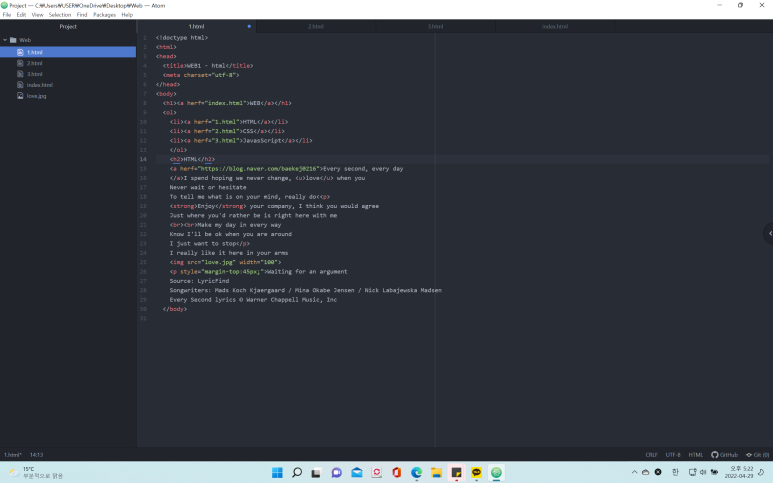
Task: Collapse the Web project folder
Action: [5, 40]
